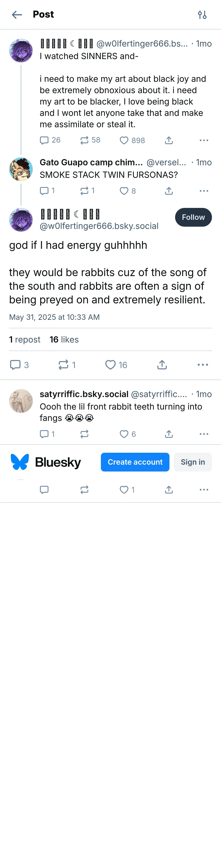The height and width of the screenshot is (868, 221).
Task: View the list of 16 likes
Action: coord(64,340)
